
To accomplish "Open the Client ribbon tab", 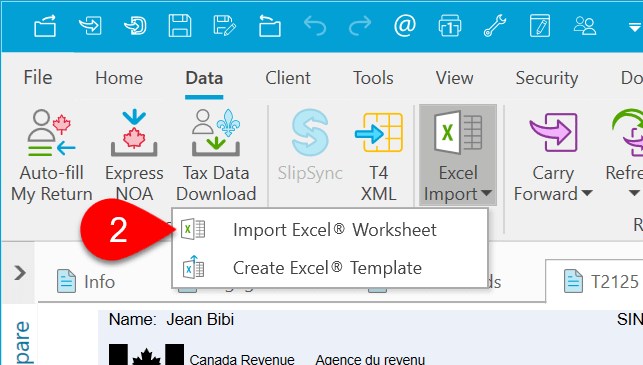I will 288,78.
